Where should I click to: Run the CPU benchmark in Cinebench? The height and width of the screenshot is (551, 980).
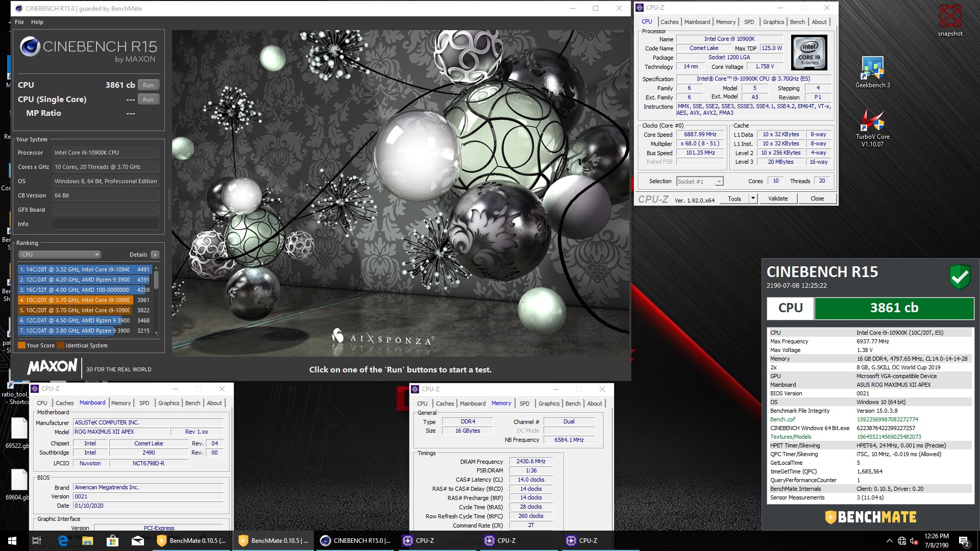pos(148,85)
